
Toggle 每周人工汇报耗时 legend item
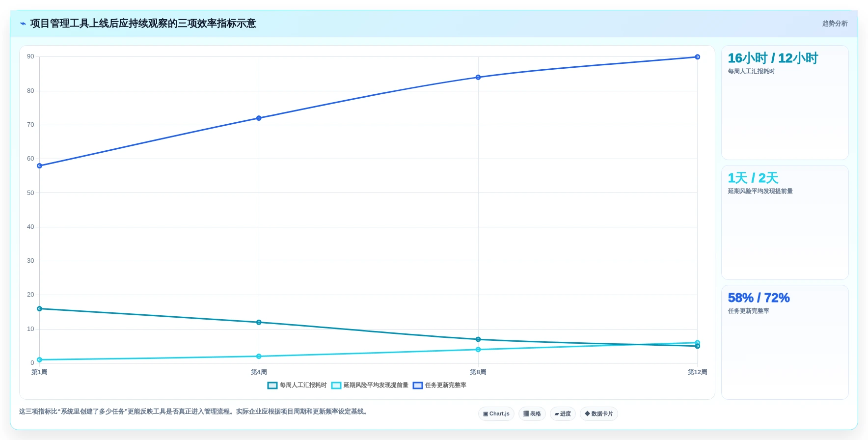(297, 385)
